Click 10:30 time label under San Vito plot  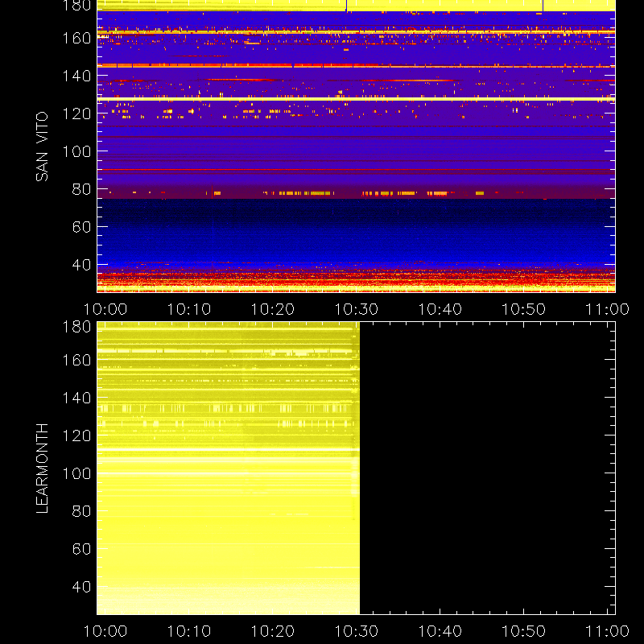356,309
